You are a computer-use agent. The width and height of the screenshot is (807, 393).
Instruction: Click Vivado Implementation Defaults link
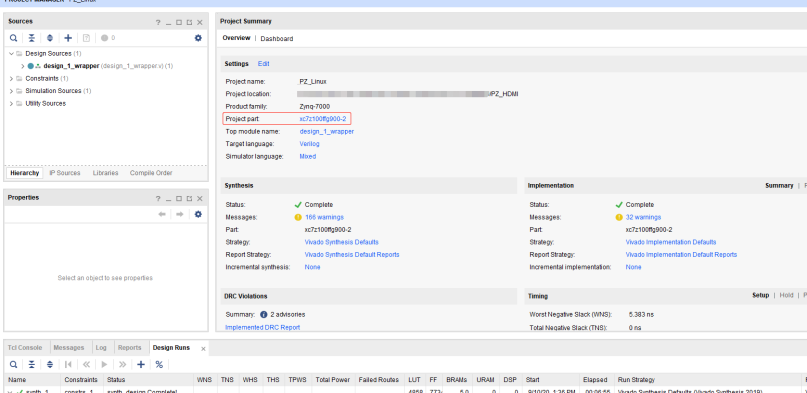coord(671,242)
